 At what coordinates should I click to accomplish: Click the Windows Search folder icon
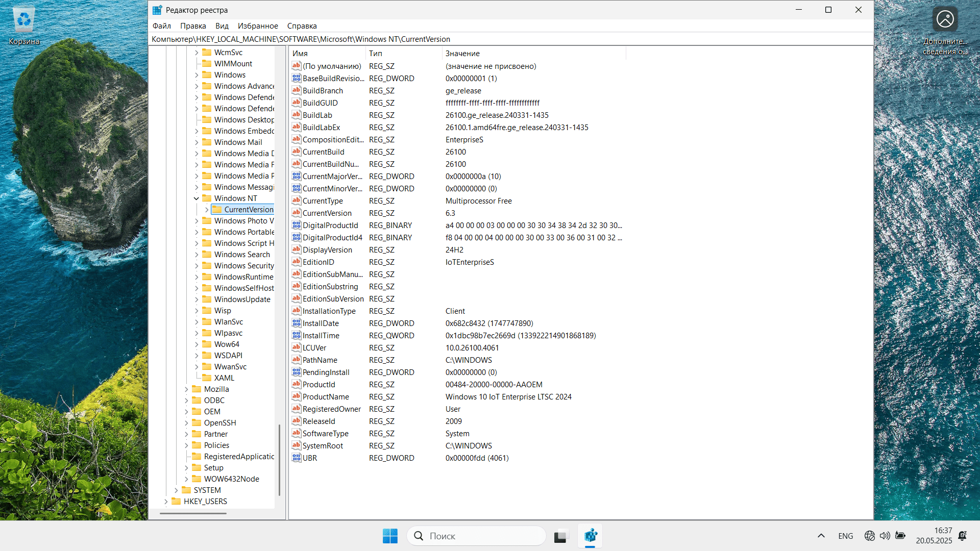[x=207, y=254]
